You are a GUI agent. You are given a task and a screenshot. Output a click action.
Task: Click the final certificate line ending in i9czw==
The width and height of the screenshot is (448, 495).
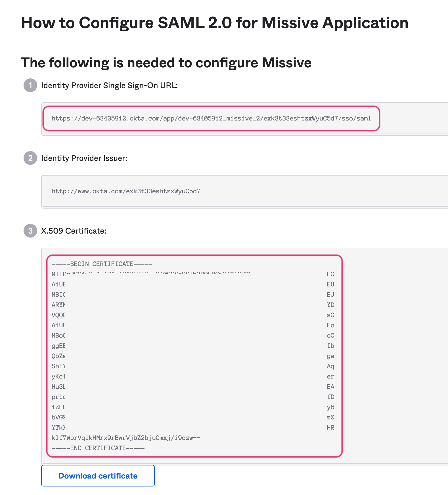coord(126,438)
